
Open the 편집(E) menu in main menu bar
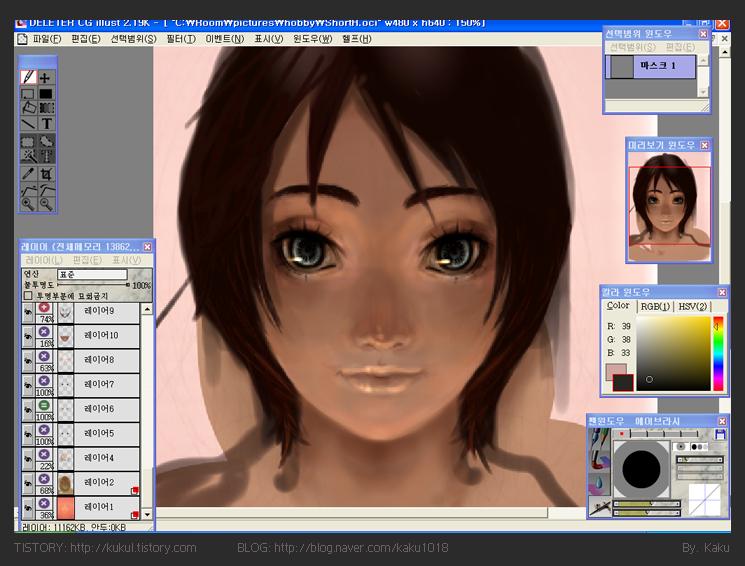coord(86,39)
